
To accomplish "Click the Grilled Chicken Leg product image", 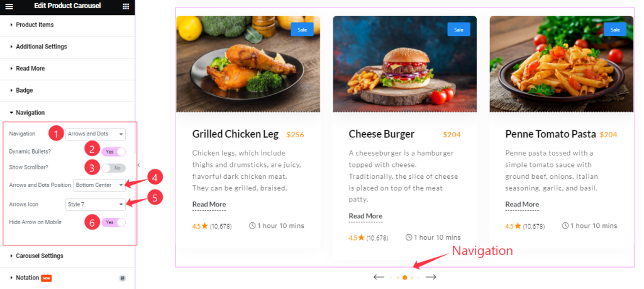I will [248, 64].
